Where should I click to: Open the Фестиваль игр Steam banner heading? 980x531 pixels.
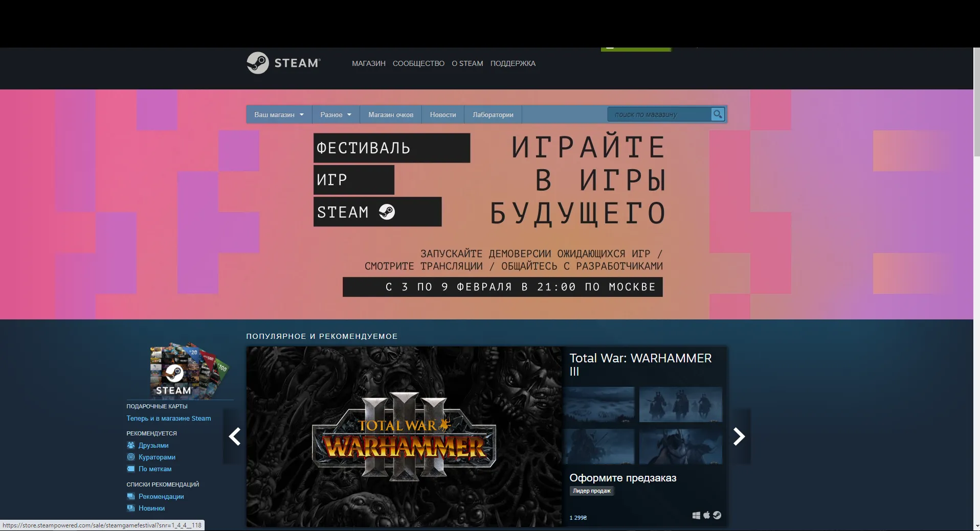pyautogui.click(x=391, y=180)
